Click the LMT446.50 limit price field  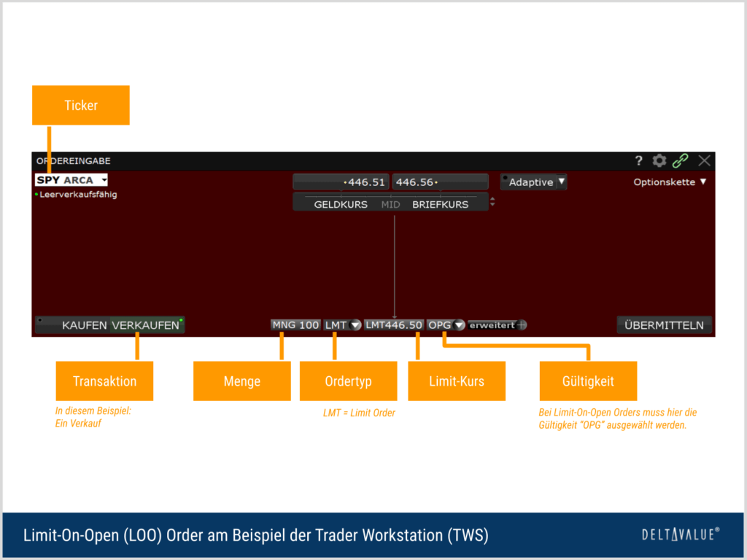(393, 324)
